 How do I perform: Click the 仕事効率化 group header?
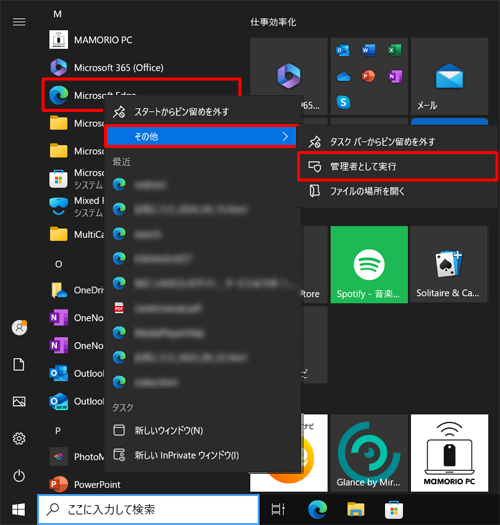pyautogui.click(x=273, y=22)
